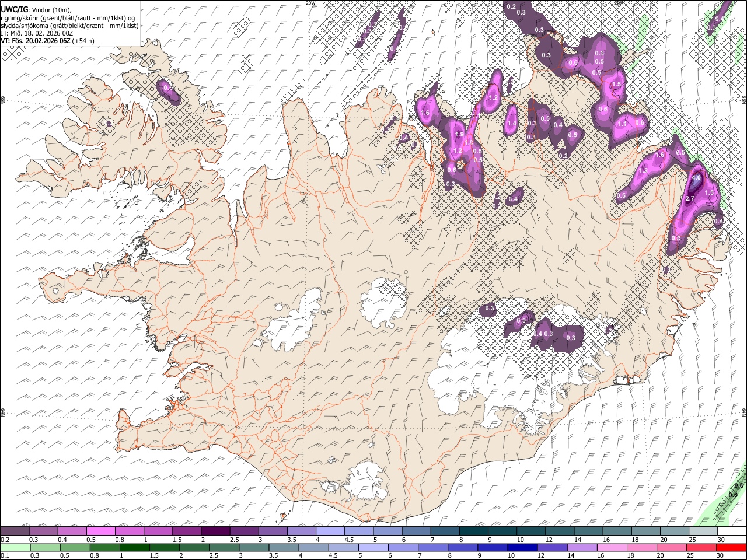Screen dimensions: 747x560
Task: Click the 1.9 precipitation value on the map
Action: point(459,134)
